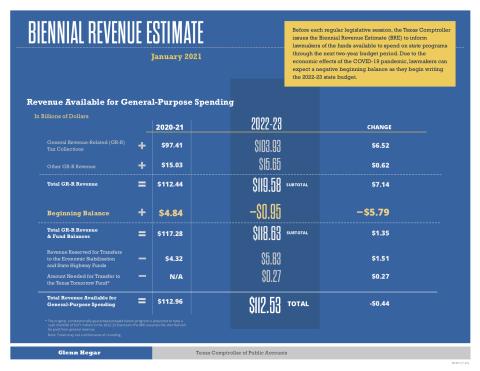Click the "Texas Tomorrow Fund" transfer row label
This screenshot has height=371, width=480.
pyautogui.click(x=83, y=280)
